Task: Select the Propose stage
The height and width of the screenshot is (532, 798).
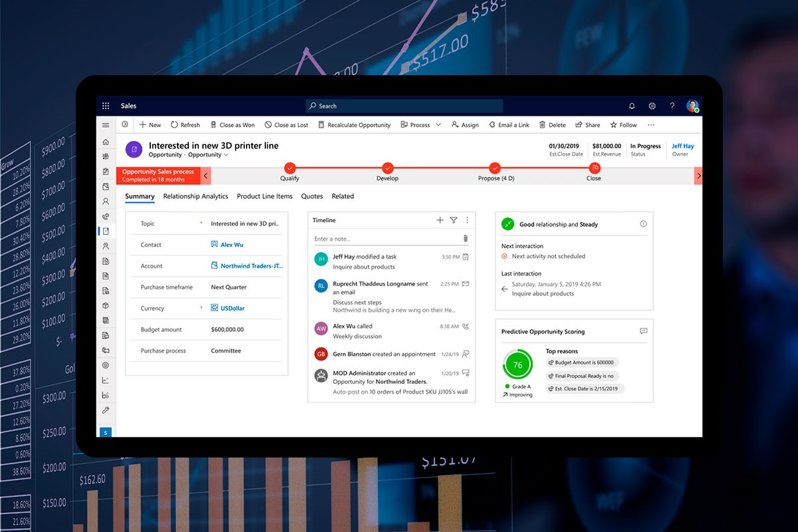Action: [495, 168]
